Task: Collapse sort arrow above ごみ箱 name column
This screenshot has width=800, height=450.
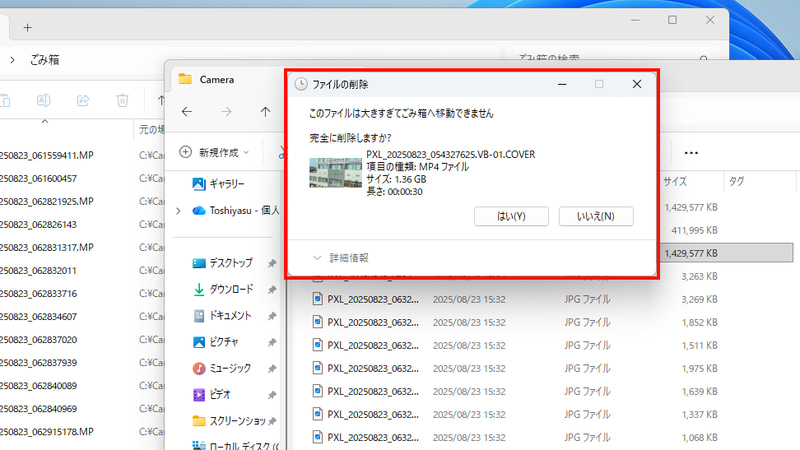Action: 44,122
